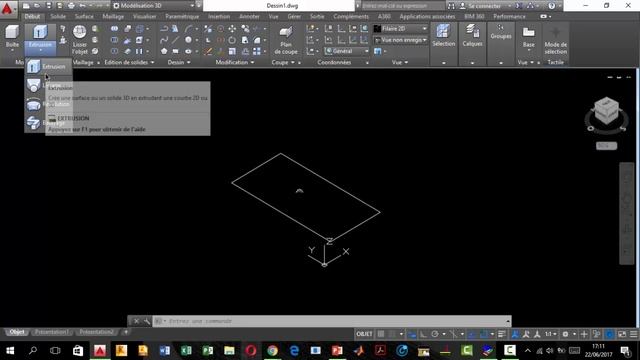Open the Général coordinates dropdown

pos(347,51)
